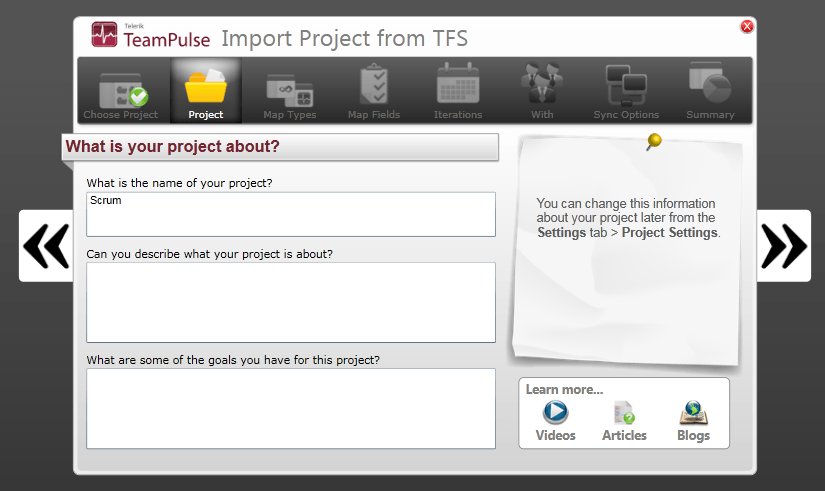Go to the Map Types step

[x=290, y=91]
